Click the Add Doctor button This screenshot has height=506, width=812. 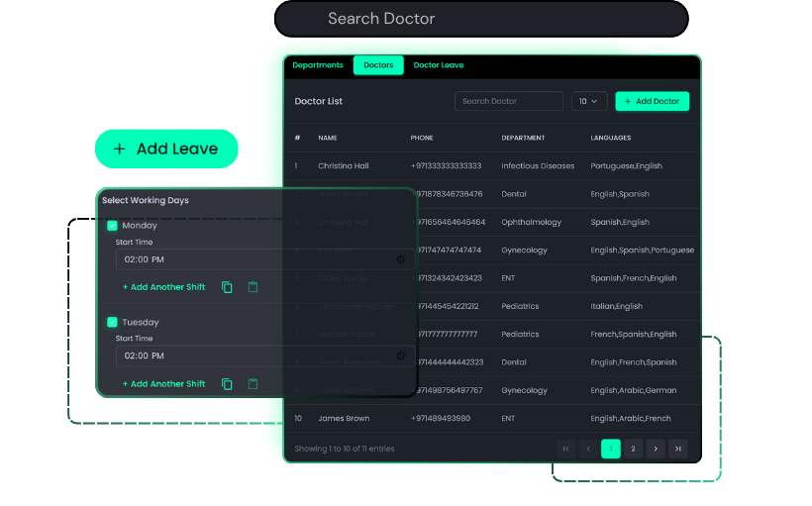(x=652, y=101)
